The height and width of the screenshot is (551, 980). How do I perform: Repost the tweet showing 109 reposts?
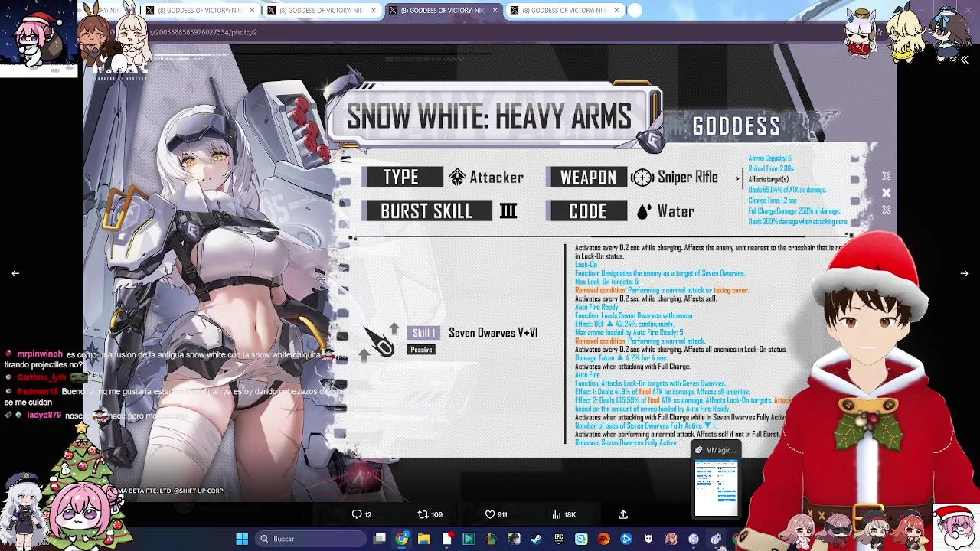(430, 514)
